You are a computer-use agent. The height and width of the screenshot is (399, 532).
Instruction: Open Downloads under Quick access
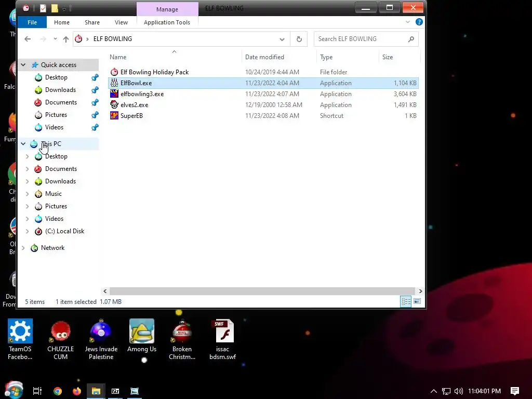pyautogui.click(x=60, y=90)
